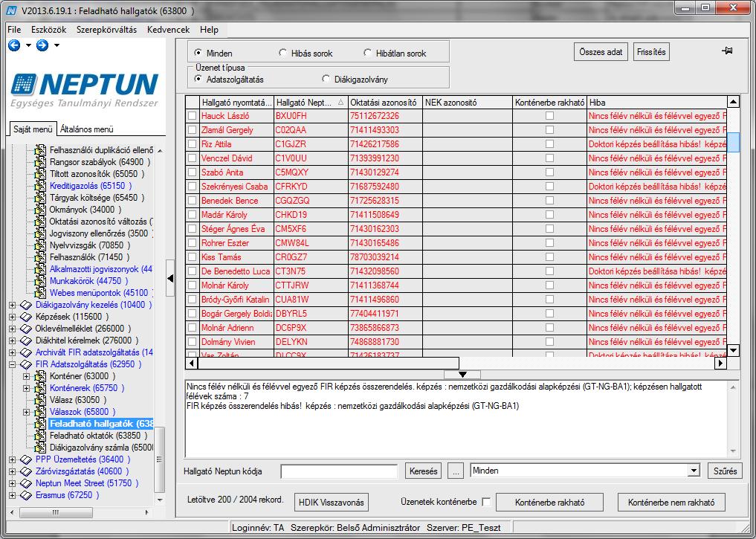Click the Felhasználók (71450) node icon
This screenshot has height=539, width=756.
point(41,257)
